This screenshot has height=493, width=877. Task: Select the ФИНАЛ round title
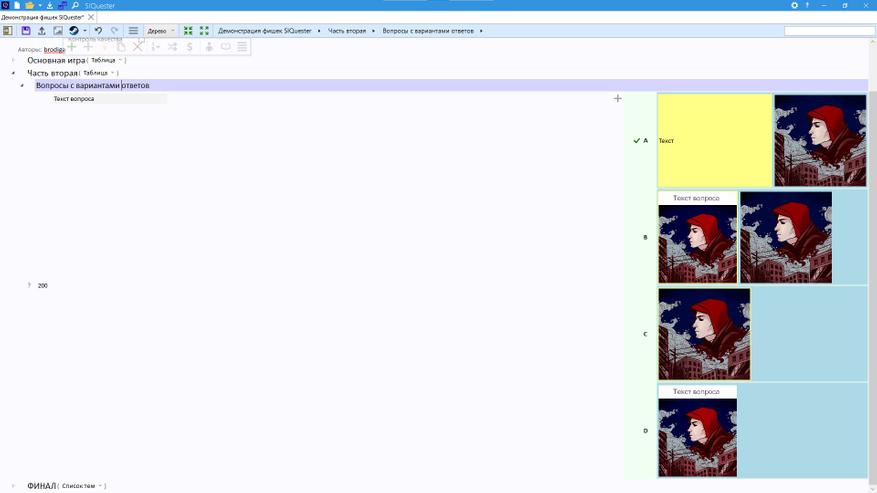(42, 486)
